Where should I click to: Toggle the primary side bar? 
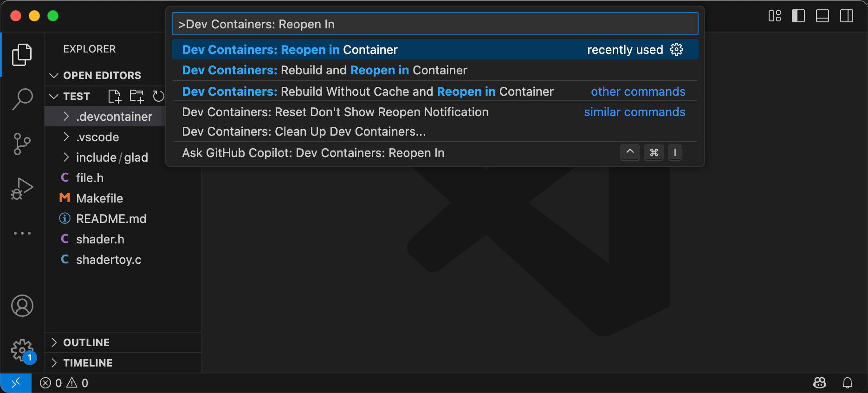[x=798, y=16]
